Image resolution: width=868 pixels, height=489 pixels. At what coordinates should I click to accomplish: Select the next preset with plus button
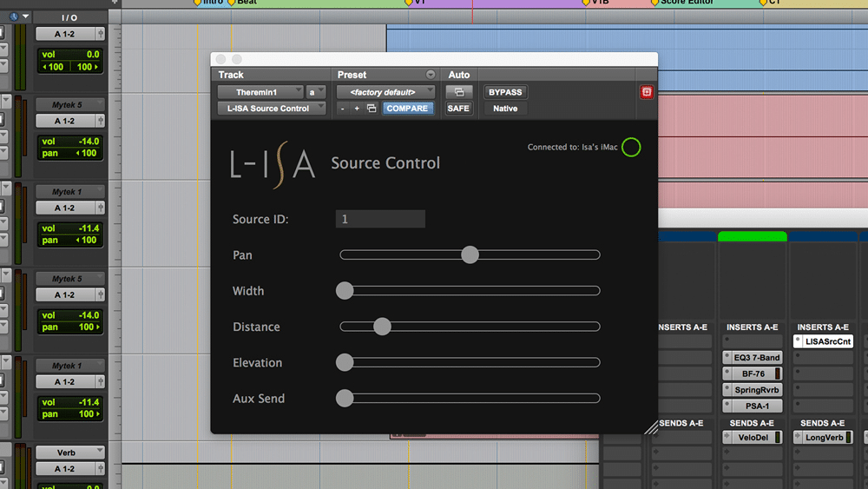[x=356, y=109]
